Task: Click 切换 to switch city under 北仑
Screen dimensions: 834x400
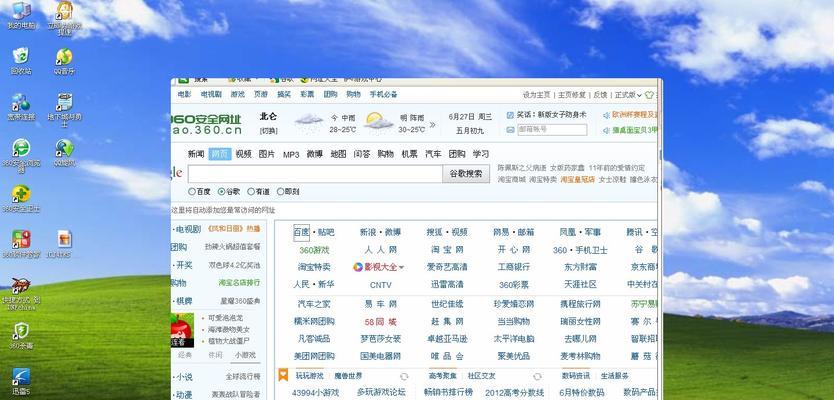Action: pyautogui.click(x=269, y=130)
